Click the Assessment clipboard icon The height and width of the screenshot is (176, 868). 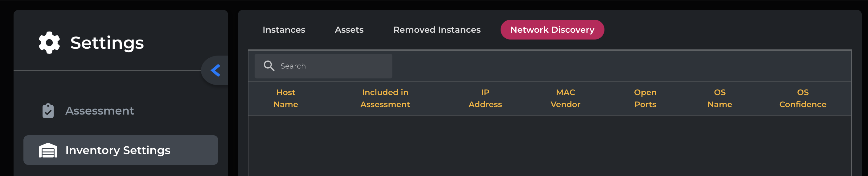[x=48, y=111]
